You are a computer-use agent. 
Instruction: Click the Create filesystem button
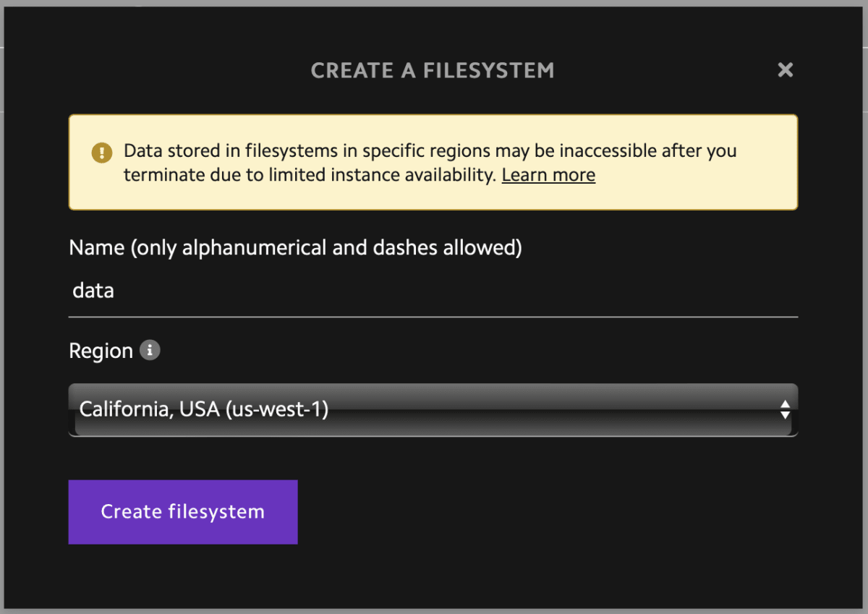tap(182, 511)
